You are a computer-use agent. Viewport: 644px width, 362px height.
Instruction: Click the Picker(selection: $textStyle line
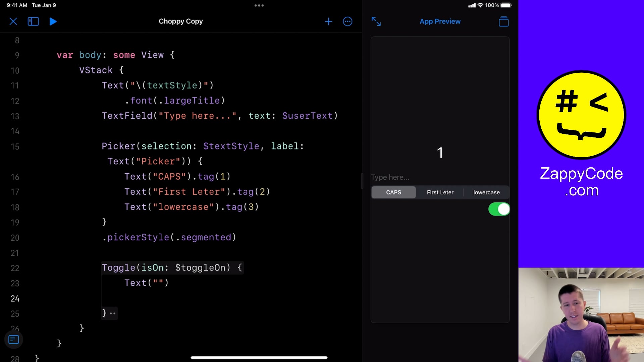pos(203,146)
